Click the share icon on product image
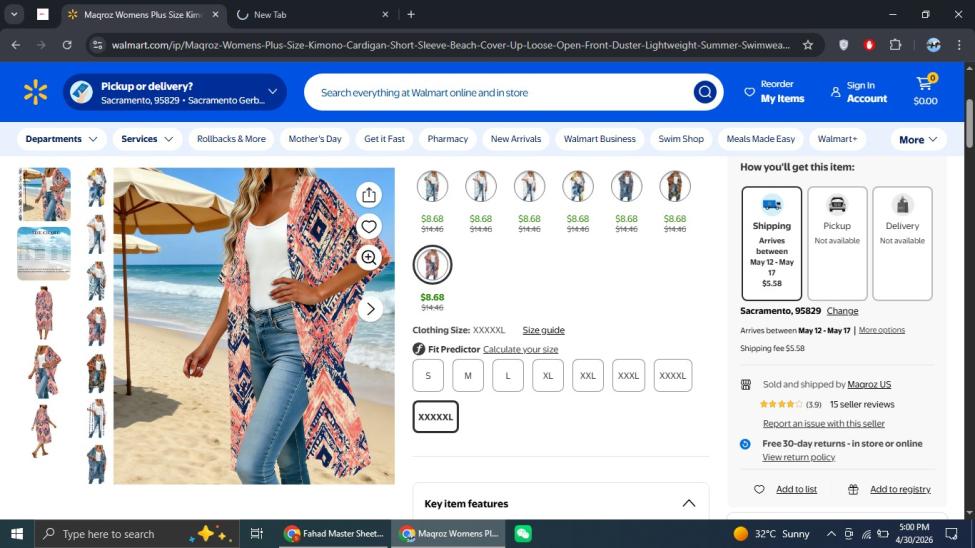Image resolution: width=975 pixels, height=548 pixels. click(369, 195)
